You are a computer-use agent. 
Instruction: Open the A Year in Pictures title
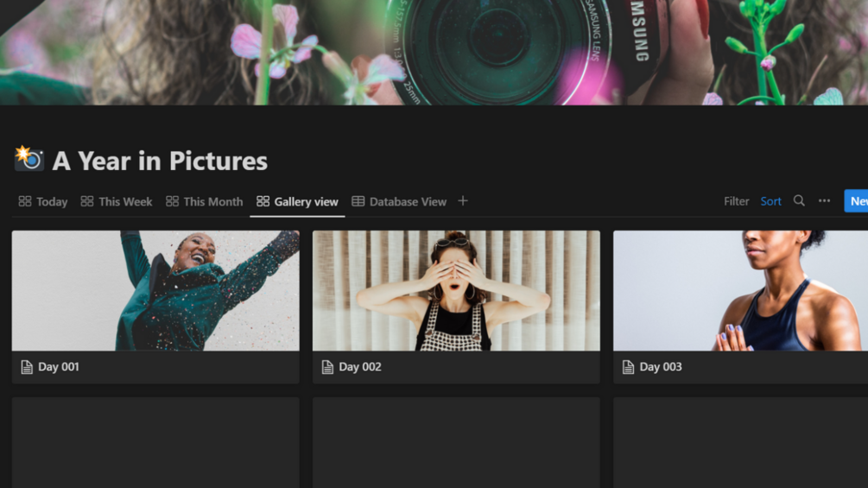click(160, 161)
